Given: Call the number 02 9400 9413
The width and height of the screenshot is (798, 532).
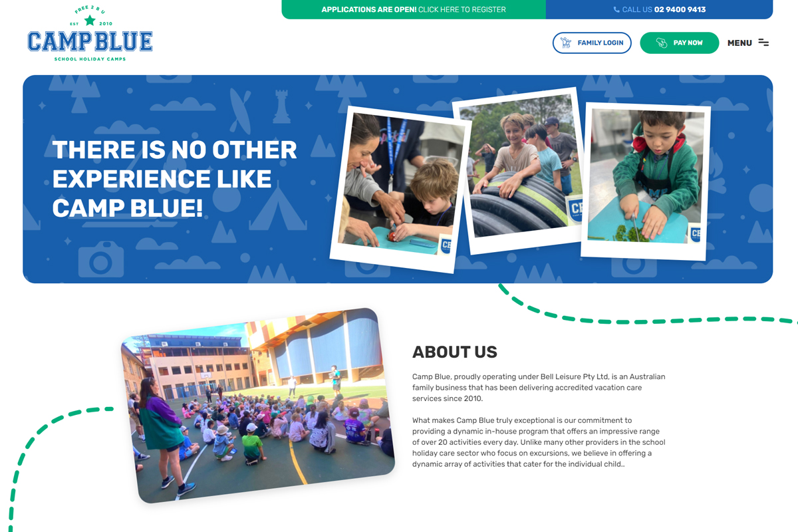Looking at the screenshot, I should tap(680, 10).
